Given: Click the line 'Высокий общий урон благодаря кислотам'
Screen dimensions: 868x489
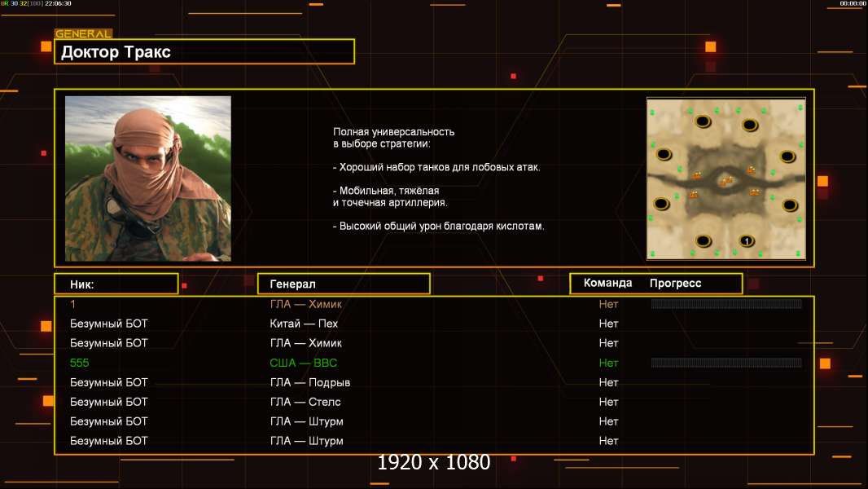Looking at the screenshot, I should [438, 226].
